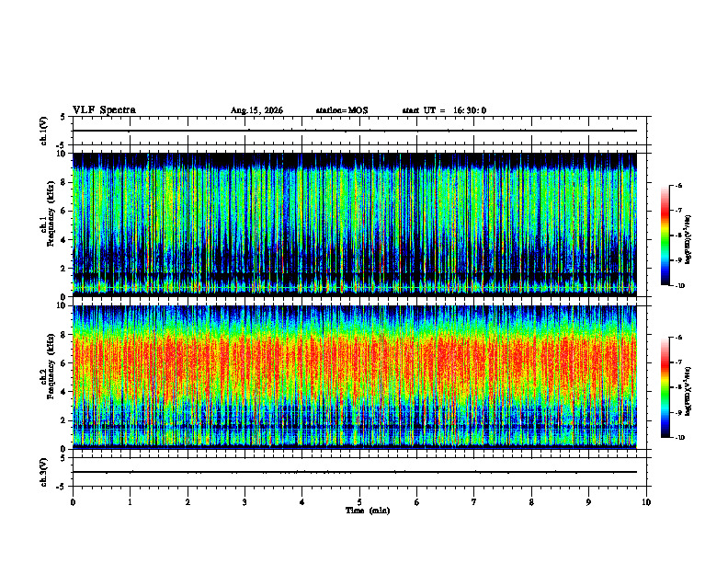Click the "Time (min)" x-axis label
The width and height of the screenshot is (728, 563).
(368, 511)
